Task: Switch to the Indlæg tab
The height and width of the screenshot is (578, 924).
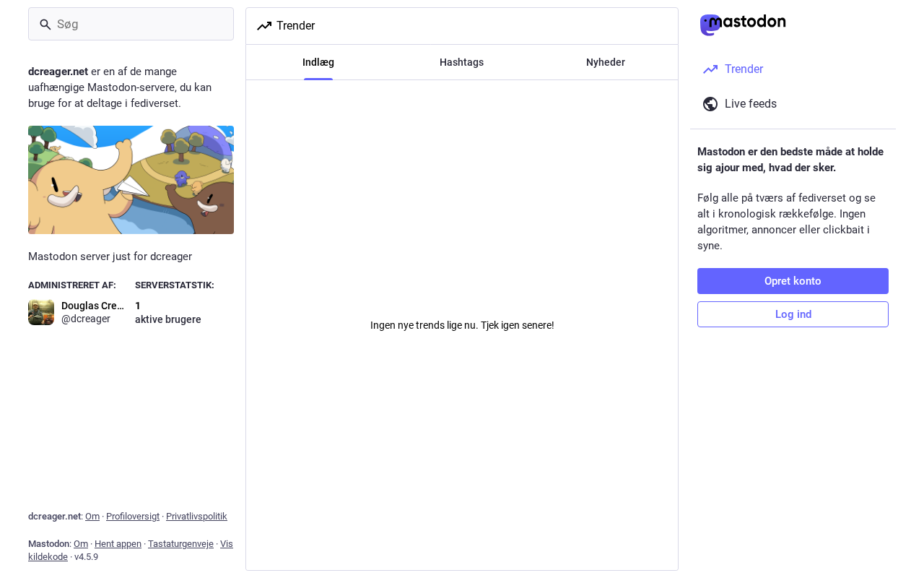Action: 318,62
